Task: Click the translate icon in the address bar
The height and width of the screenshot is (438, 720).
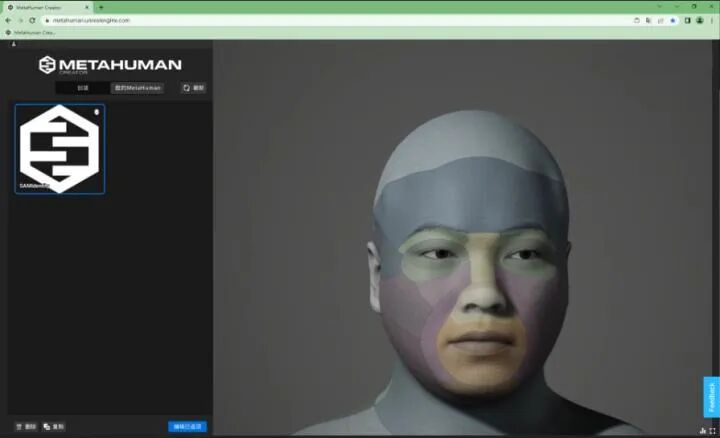Action: point(648,20)
